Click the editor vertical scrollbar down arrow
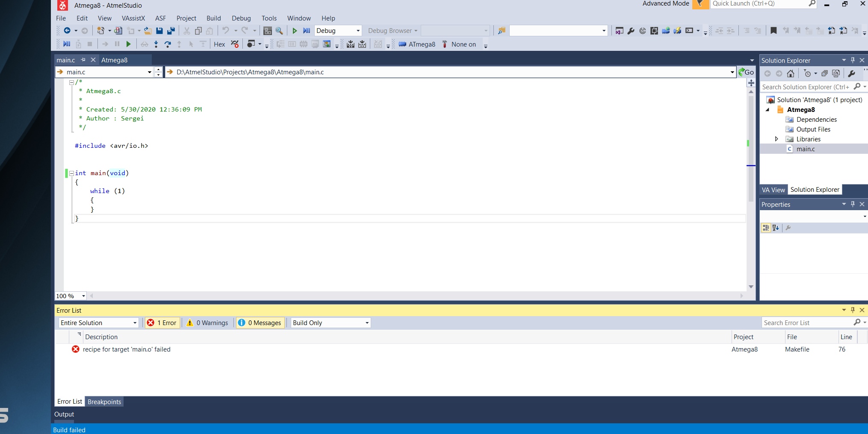868x434 pixels. pyautogui.click(x=751, y=287)
